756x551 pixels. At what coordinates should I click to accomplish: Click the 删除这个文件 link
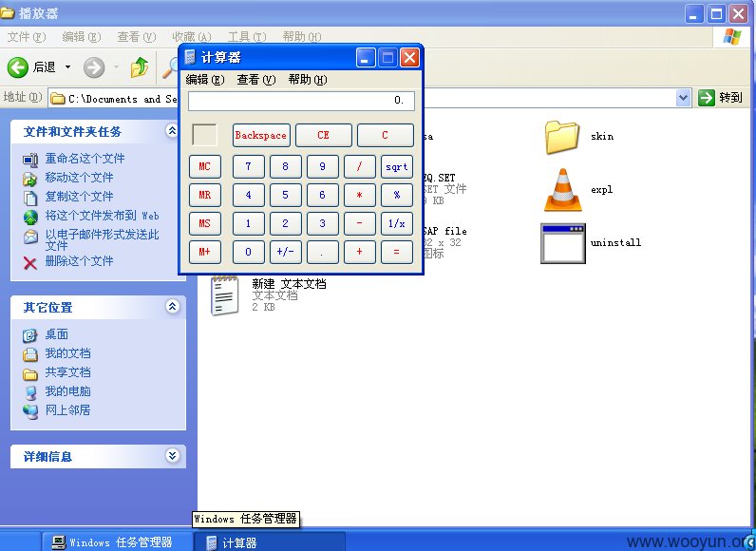pos(79,261)
